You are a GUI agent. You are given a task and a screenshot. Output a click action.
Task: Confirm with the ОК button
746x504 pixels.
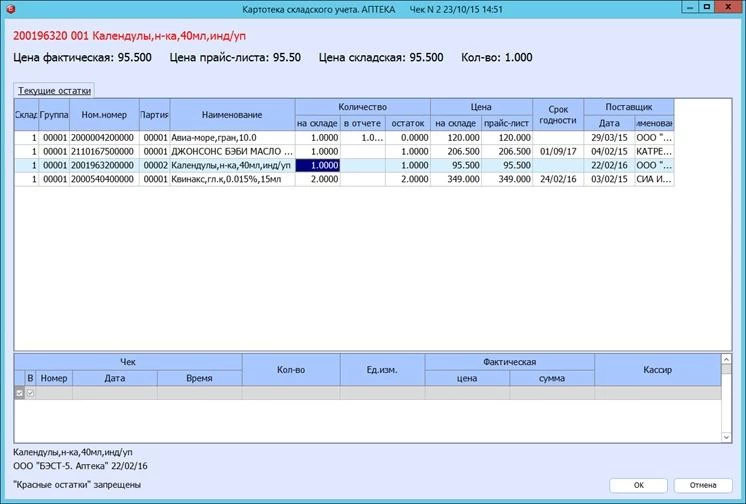(638, 485)
